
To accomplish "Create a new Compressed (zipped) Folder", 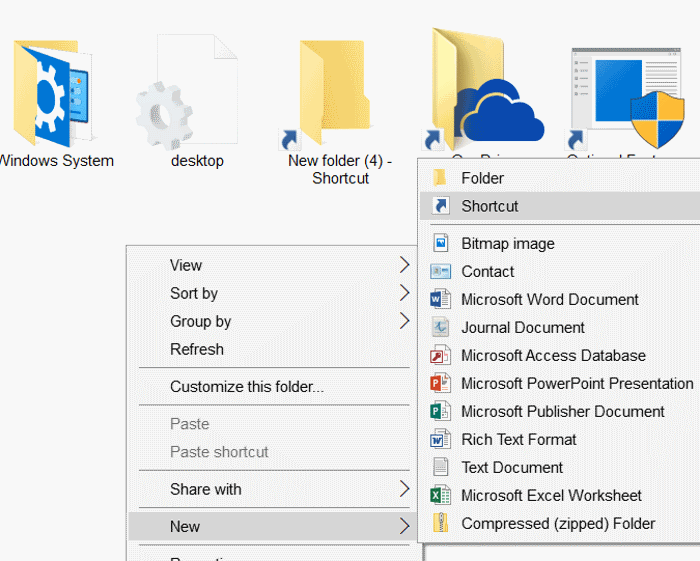I will [x=557, y=523].
